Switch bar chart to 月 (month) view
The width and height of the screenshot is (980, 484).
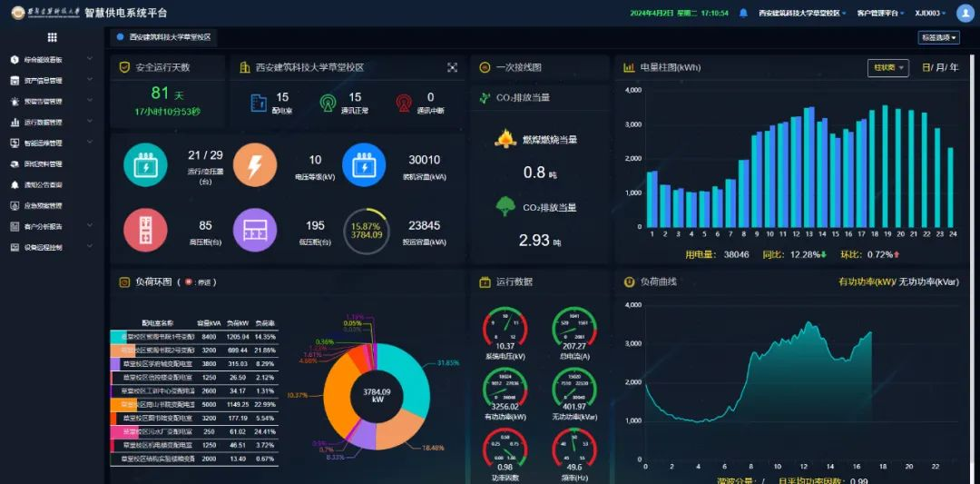tap(940, 67)
